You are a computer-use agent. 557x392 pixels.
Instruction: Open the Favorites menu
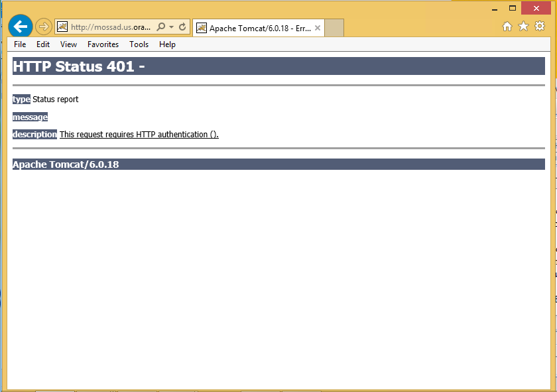click(x=103, y=44)
